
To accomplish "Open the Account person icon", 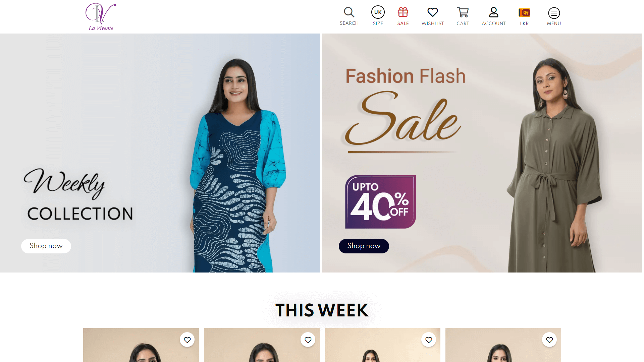I will click(x=493, y=12).
